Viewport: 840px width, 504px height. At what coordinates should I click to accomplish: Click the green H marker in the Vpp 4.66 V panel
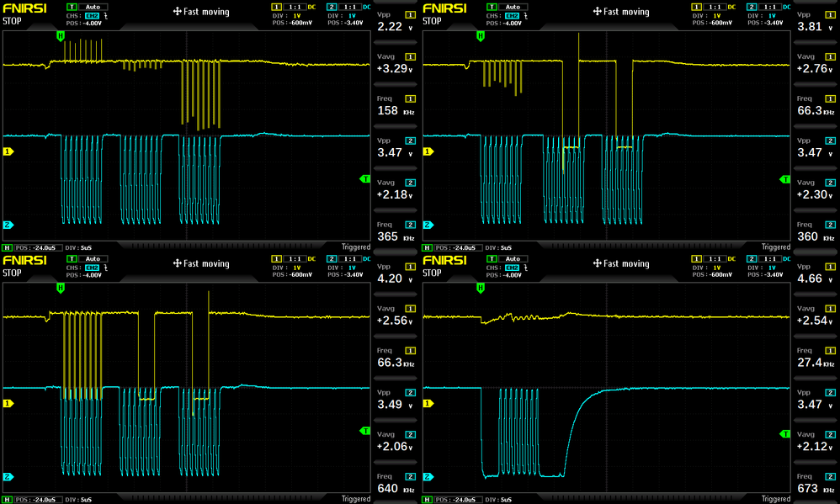click(x=481, y=288)
